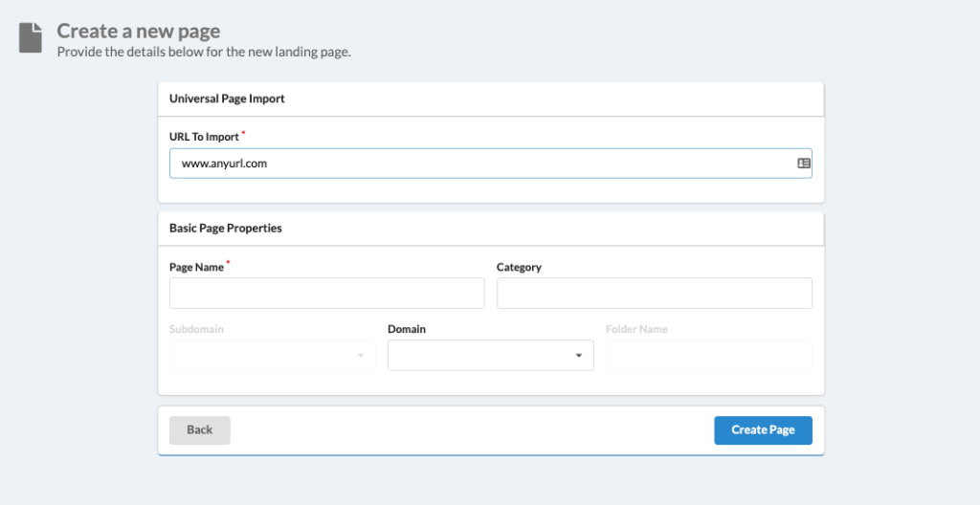This screenshot has width=980, height=505.
Task: Submit with the Create Page button
Action: [763, 430]
